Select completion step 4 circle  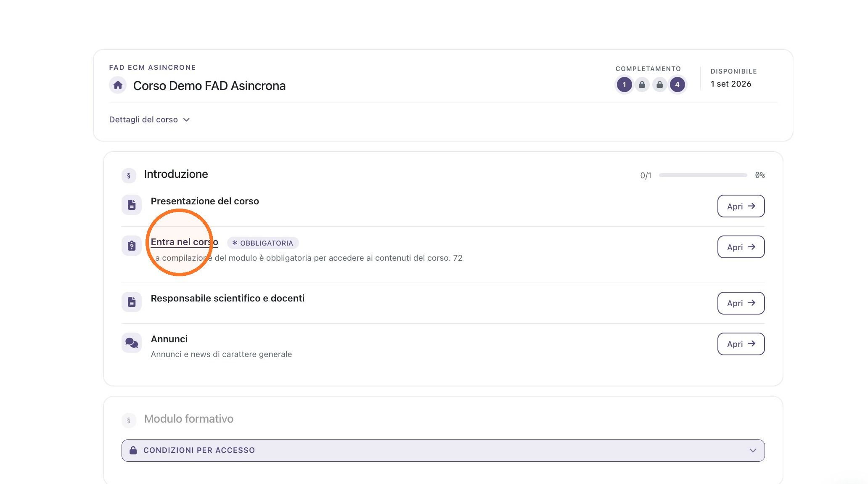click(677, 85)
